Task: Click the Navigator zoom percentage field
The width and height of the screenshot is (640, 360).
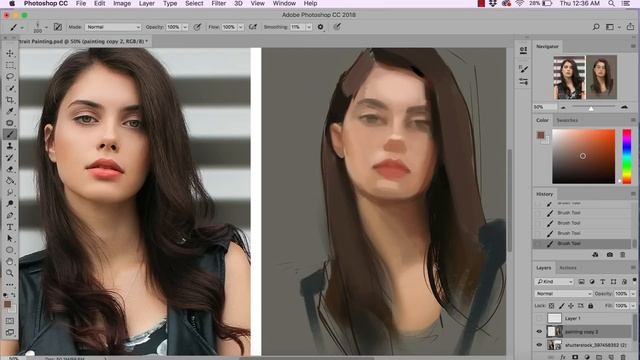Action: (545, 107)
